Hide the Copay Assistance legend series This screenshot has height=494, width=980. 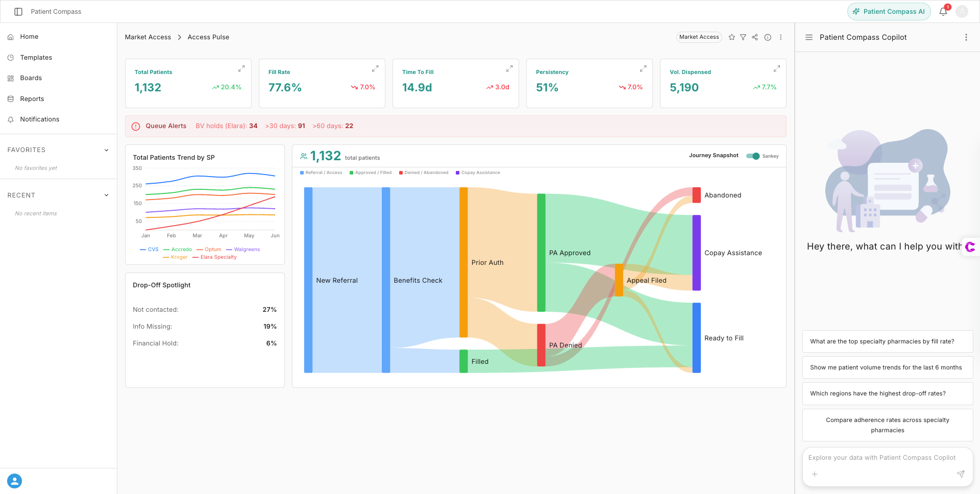tap(477, 172)
